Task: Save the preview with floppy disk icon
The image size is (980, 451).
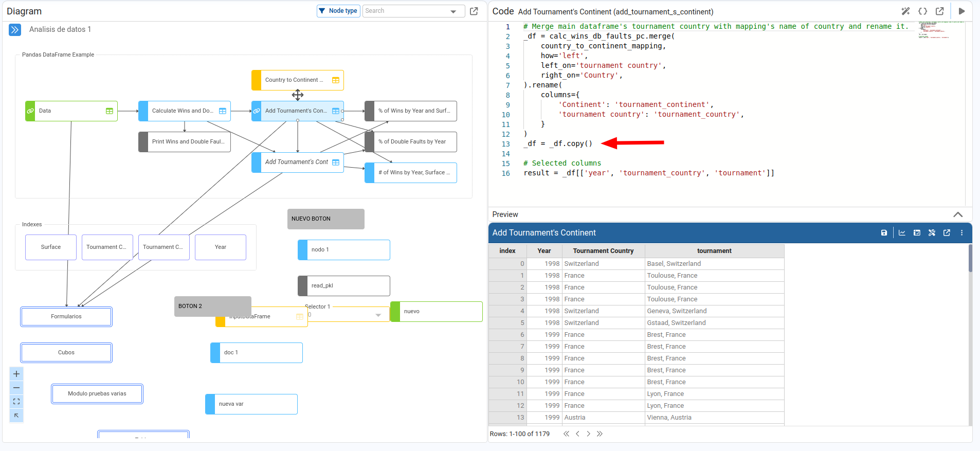Action: [x=884, y=233]
